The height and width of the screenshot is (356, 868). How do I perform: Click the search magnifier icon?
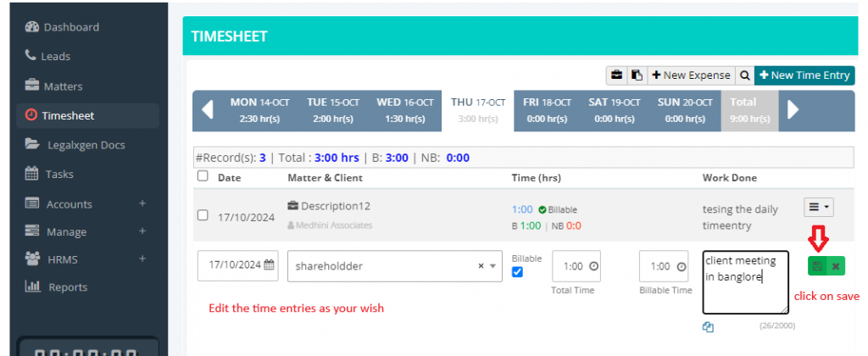744,75
